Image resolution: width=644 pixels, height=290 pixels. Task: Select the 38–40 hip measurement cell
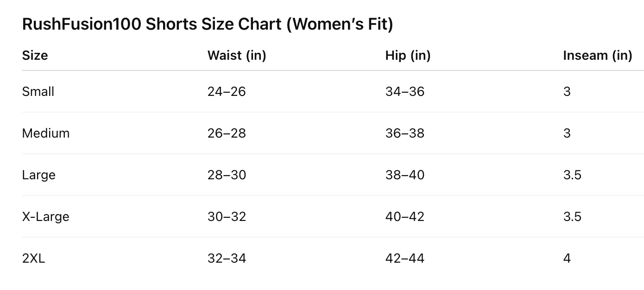click(404, 175)
